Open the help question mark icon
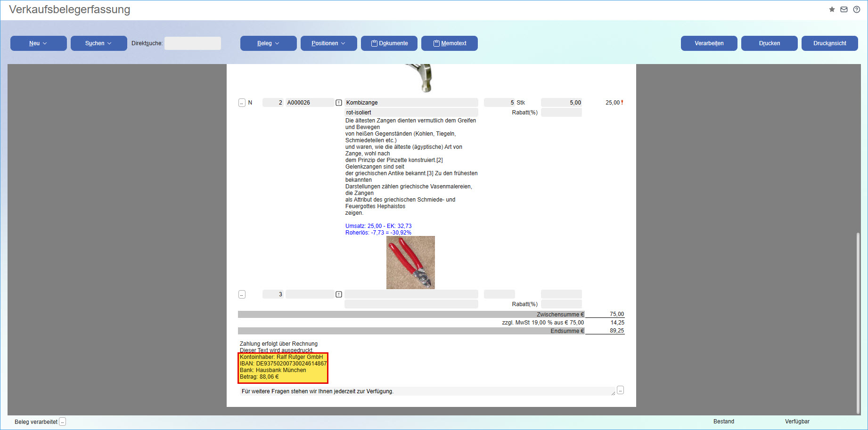This screenshot has height=430, width=868. click(857, 9)
